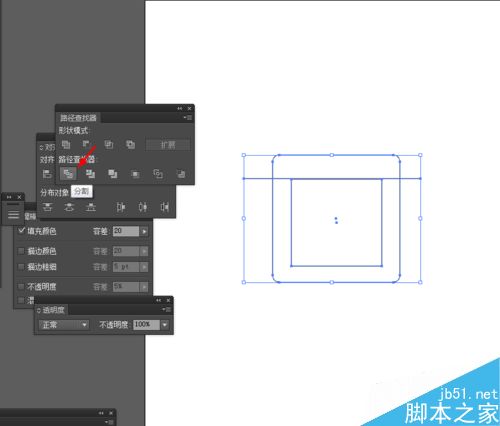The image size is (500, 426).
Task: Click the right-middle bounding box handle
Action: 420,218
